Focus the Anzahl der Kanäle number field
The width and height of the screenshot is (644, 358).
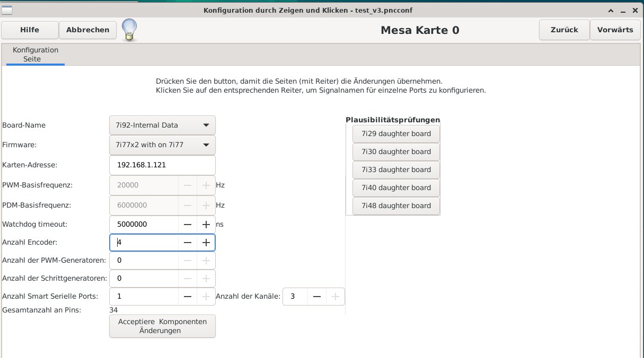coord(295,297)
